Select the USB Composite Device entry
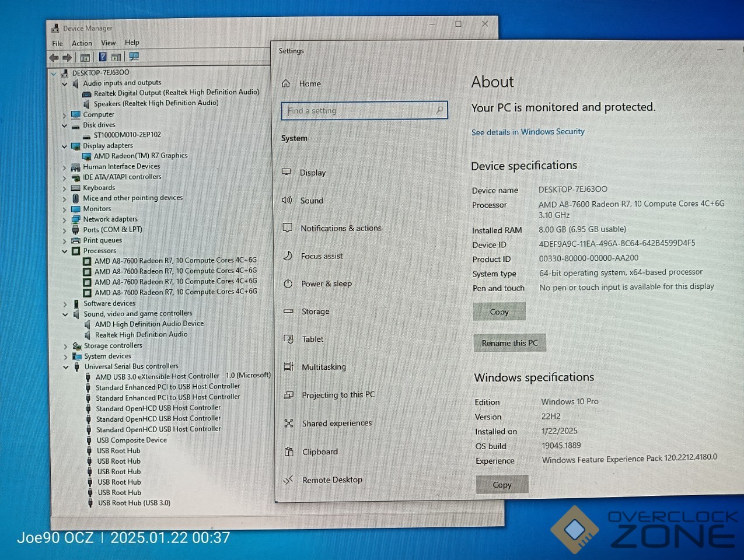The width and height of the screenshot is (744, 560). 126,440
